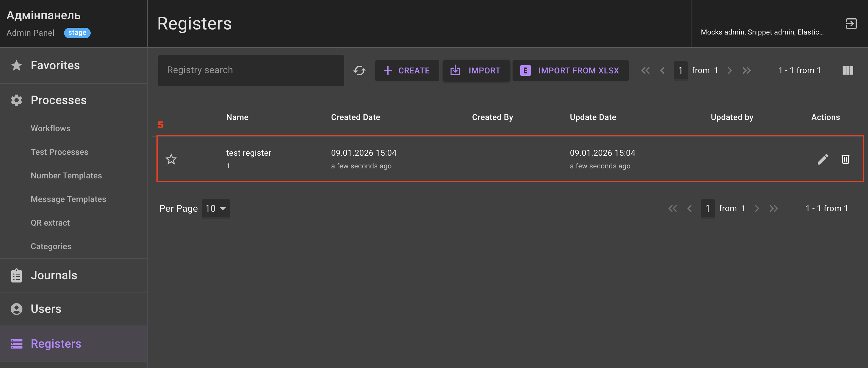Go to first page in top pagination

click(x=645, y=70)
